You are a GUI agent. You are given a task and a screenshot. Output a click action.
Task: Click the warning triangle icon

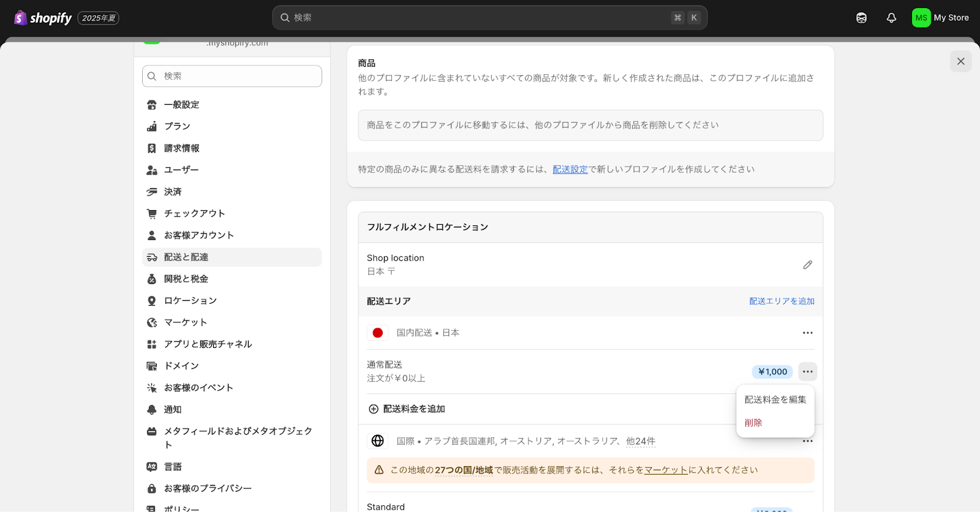point(379,470)
